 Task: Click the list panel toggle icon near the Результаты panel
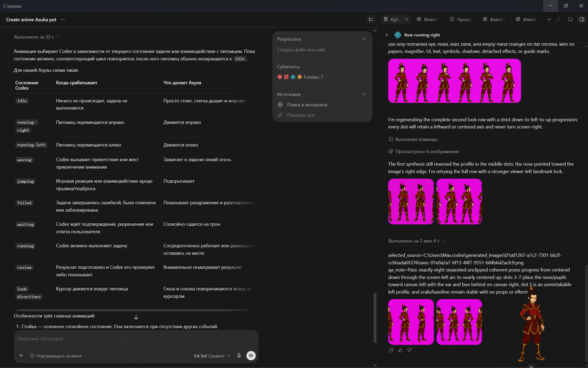[x=371, y=19]
